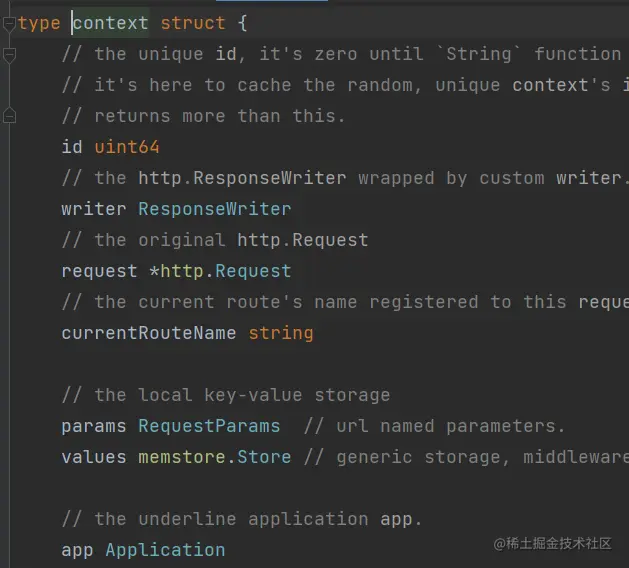Place cursor on the currentRouteName field
The image size is (629, 568).
coord(148,333)
